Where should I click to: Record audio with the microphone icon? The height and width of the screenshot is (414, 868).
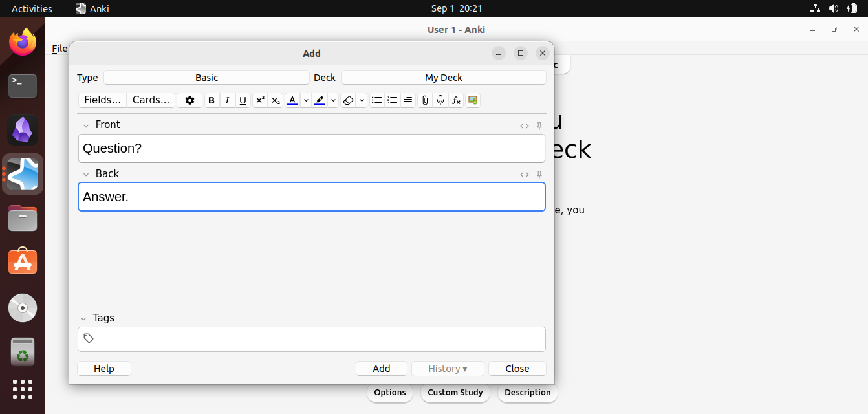tap(440, 100)
